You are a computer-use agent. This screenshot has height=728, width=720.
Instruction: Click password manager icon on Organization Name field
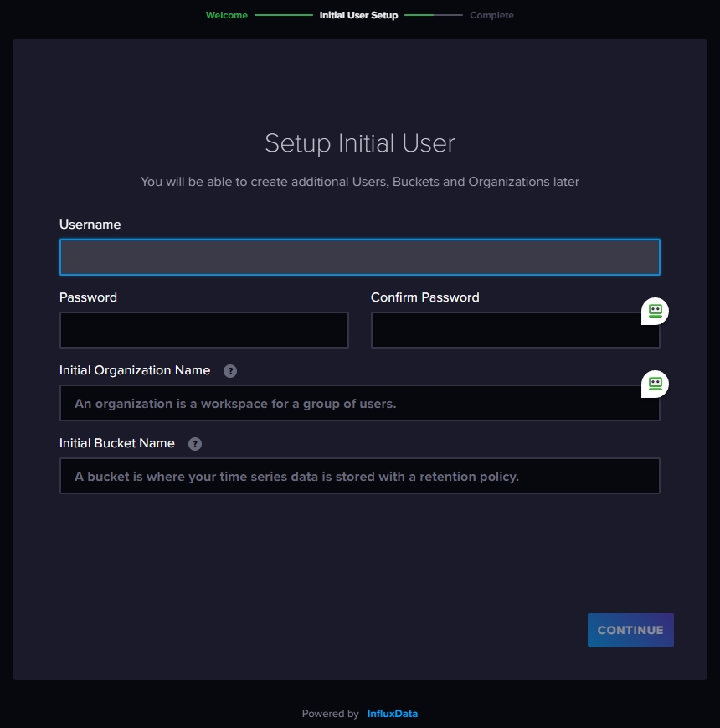(655, 384)
